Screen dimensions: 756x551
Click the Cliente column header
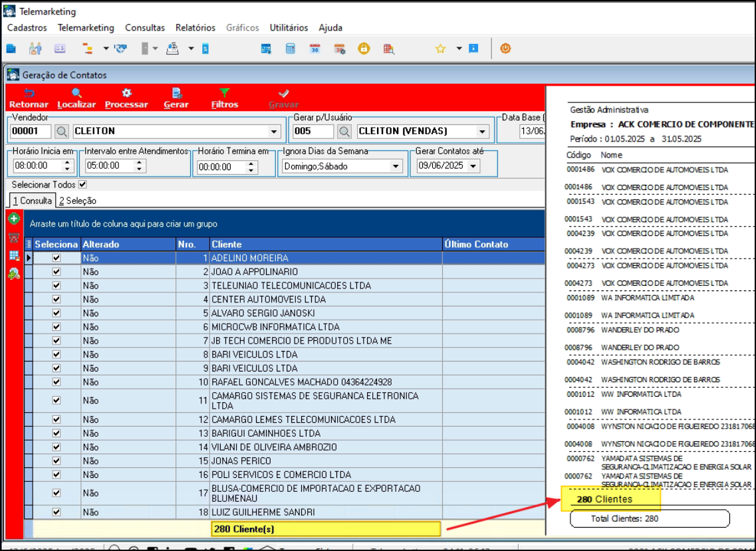(x=326, y=245)
